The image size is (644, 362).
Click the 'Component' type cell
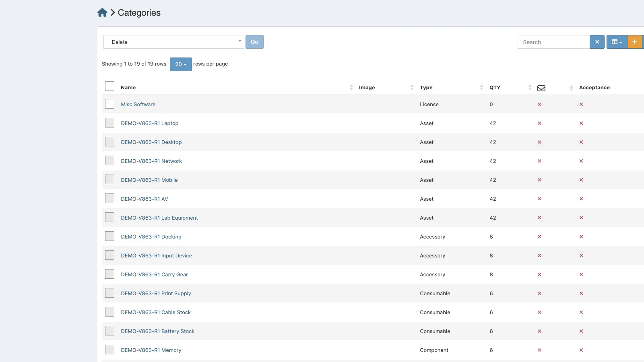(434, 350)
